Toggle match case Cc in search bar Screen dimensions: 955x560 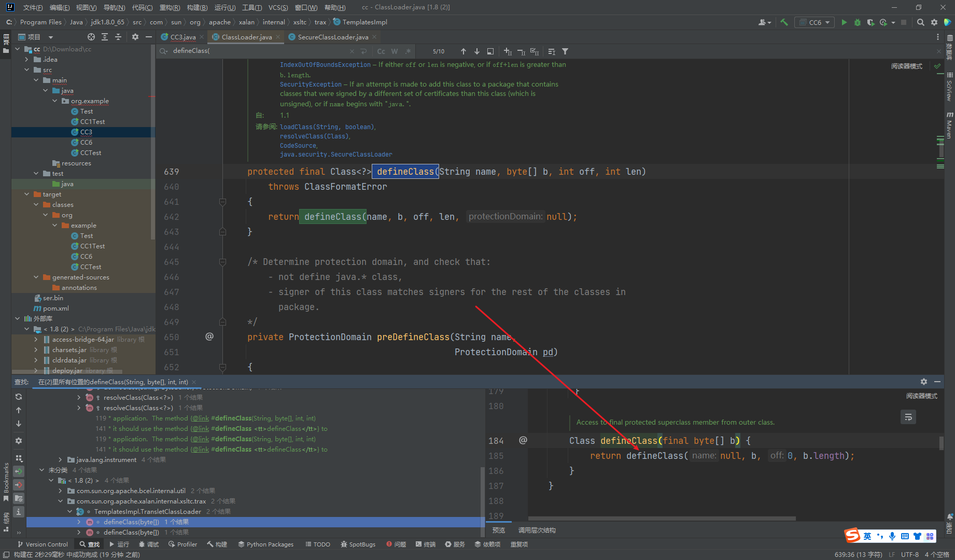tap(381, 51)
